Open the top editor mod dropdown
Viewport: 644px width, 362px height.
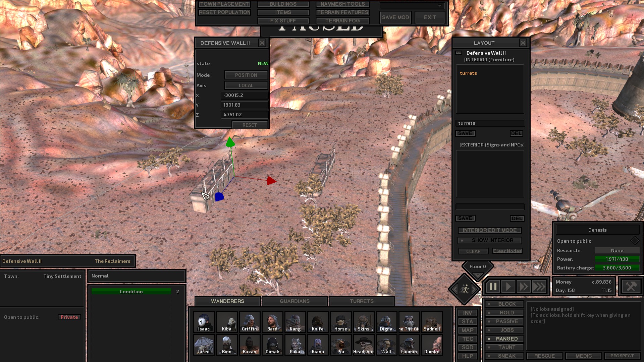pyautogui.click(x=412, y=6)
